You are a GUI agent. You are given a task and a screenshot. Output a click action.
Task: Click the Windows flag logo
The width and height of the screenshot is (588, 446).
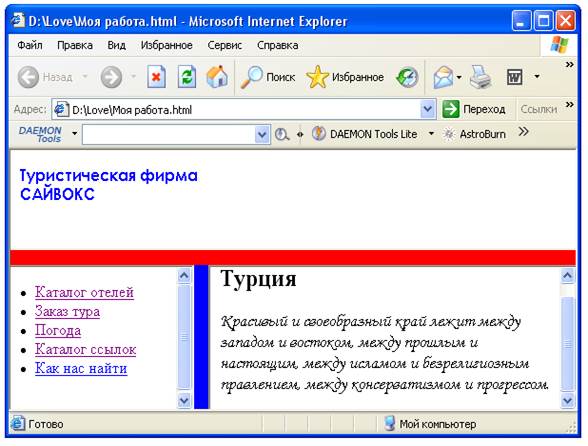tap(559, 45)
